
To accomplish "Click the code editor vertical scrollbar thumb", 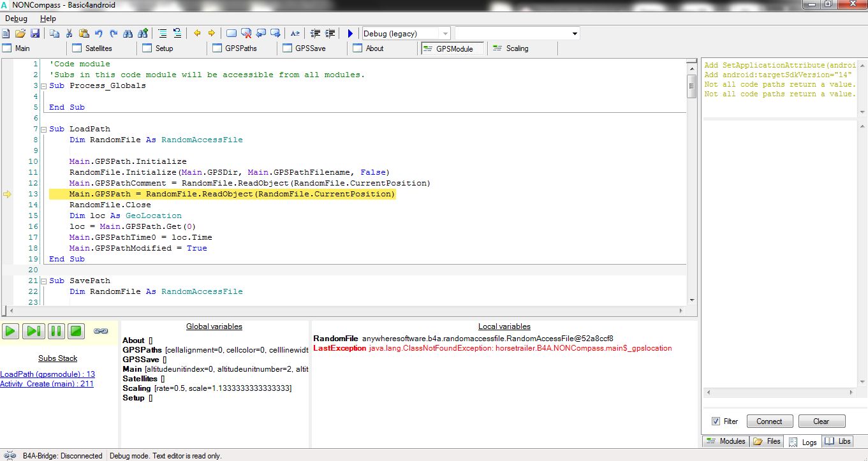I will point(691,86).
